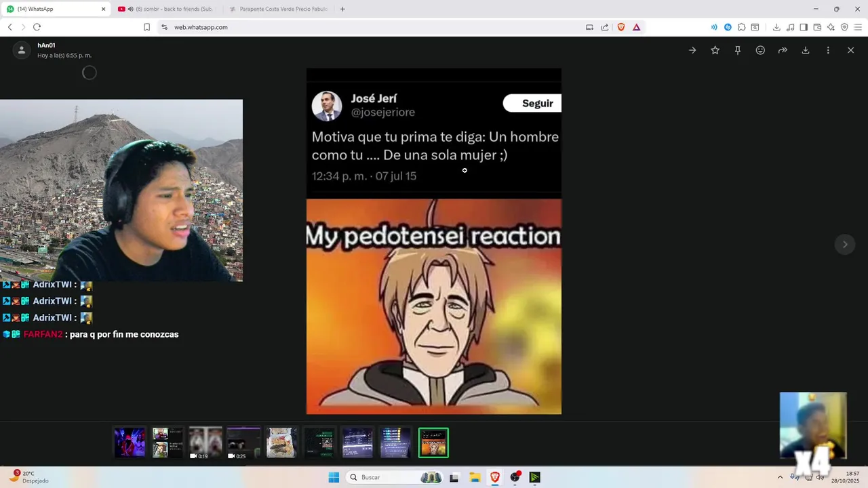Viewport: 868px width, 488px height.
Task: Bookmark this page
Action: [146, 27]
